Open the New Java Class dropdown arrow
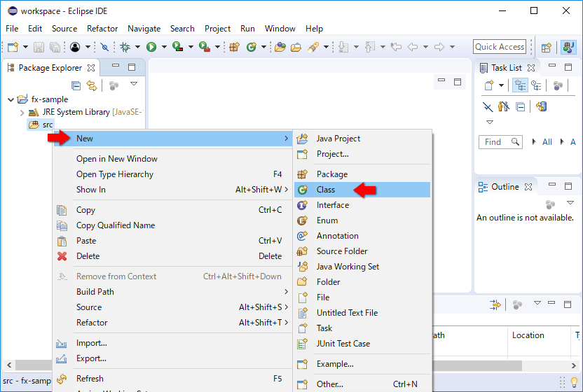This screenshot has height=392, width=583. pyautogui.click(x=263, y=47)
